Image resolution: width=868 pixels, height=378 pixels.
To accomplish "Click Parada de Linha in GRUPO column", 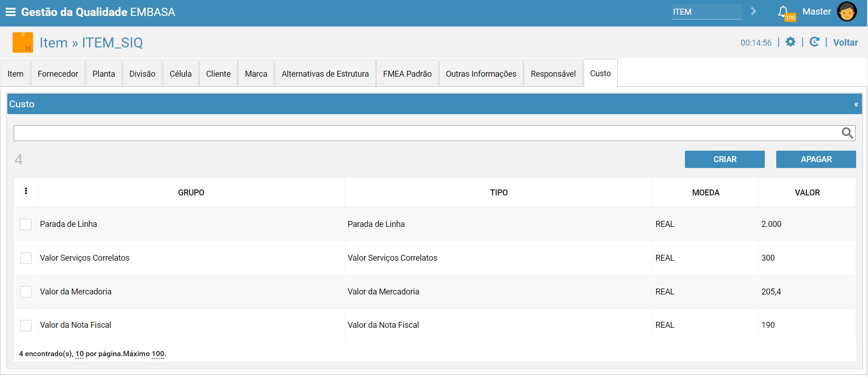I will (68, 224).
